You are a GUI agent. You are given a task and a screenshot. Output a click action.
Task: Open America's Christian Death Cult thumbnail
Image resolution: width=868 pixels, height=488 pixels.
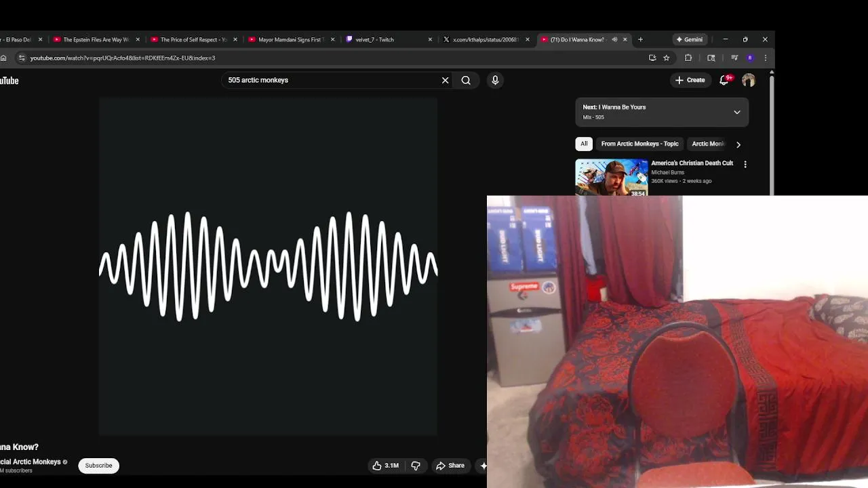(612, 178)
